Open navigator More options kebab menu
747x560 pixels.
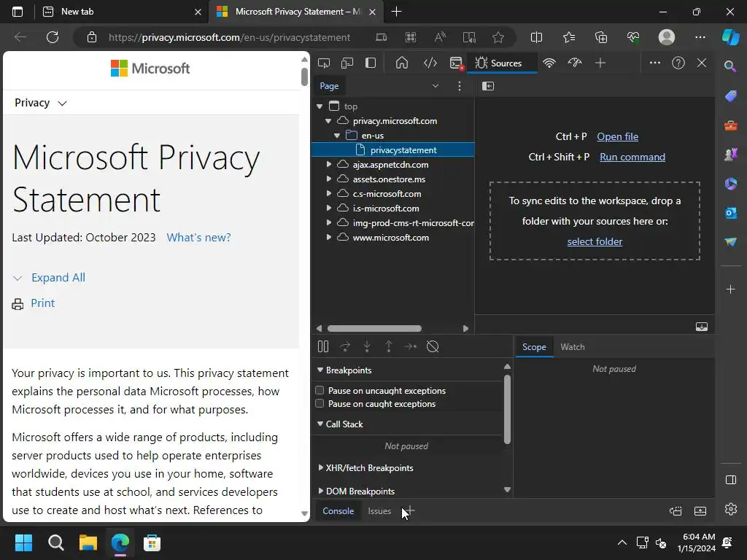pyautogui.click(x=460, y=86)
